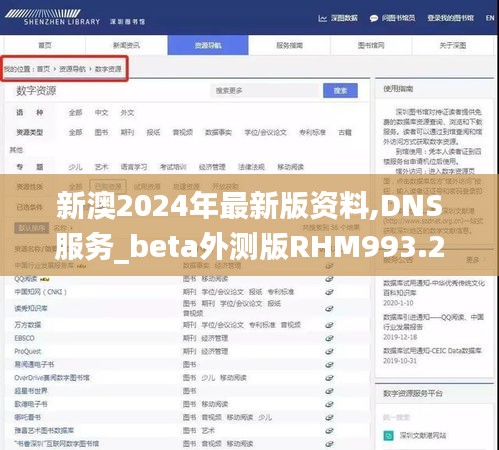Image resolution: width=499 pixels, height=450 pixels.
Task: Go to 首页 in the breadcrumb
Action: pos(43,69)
